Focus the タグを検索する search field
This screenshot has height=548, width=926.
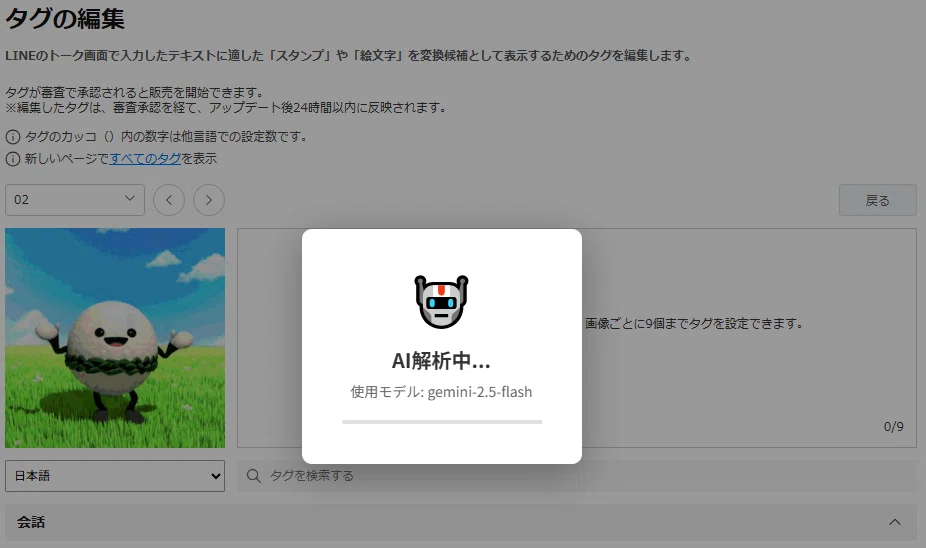577,476
